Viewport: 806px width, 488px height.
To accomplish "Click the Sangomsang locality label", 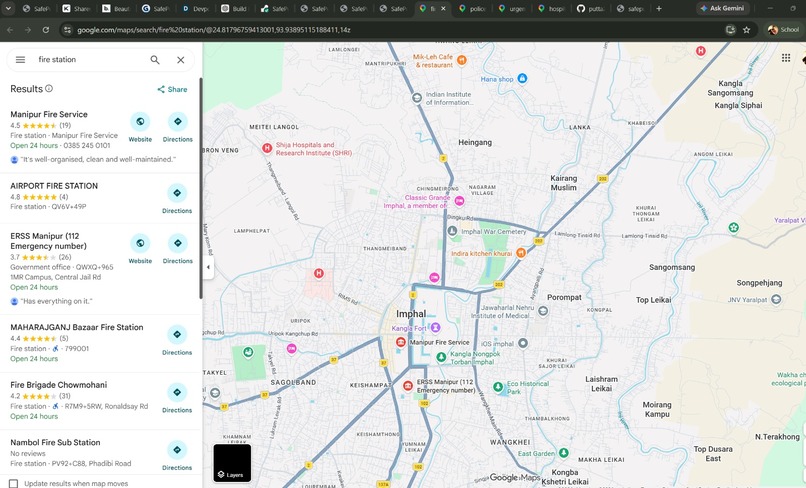I will tap(672, 267).
